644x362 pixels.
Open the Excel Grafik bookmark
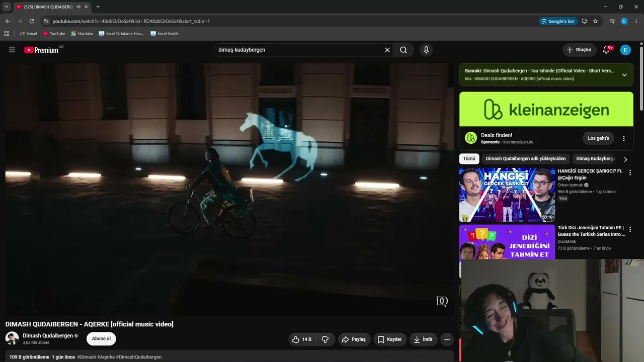coord(165,34)
